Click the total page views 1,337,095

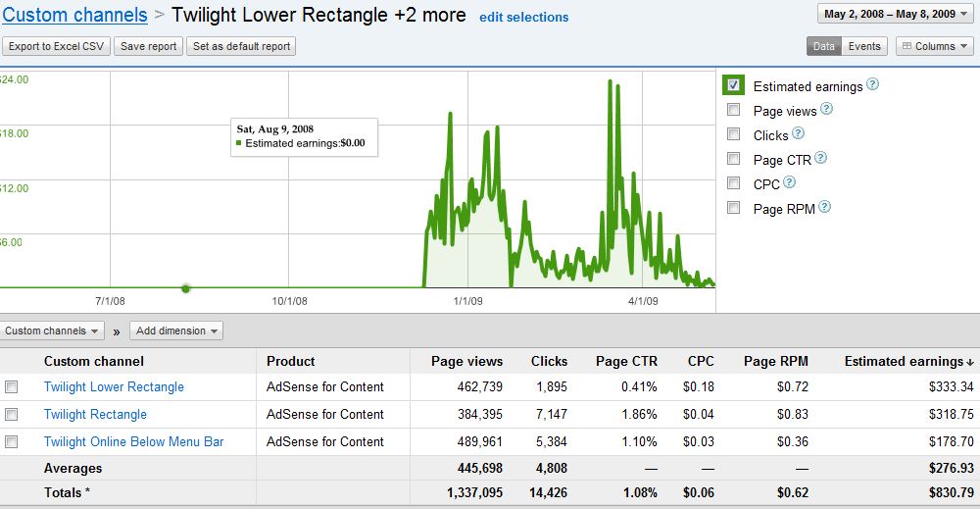(474, 492)
